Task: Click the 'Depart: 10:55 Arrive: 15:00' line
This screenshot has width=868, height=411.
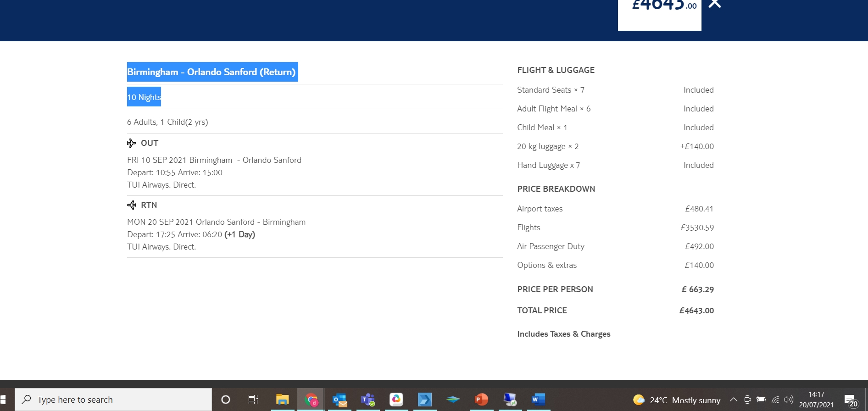Action: [x=175, y=172]
